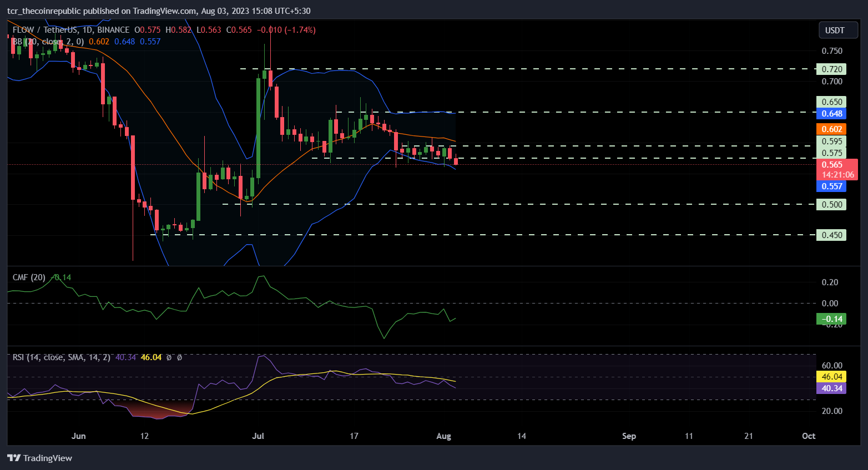Click the Aug label on time axis
Image resolution: width=868 pixels, height=470 pixels.
pos(444,436)
